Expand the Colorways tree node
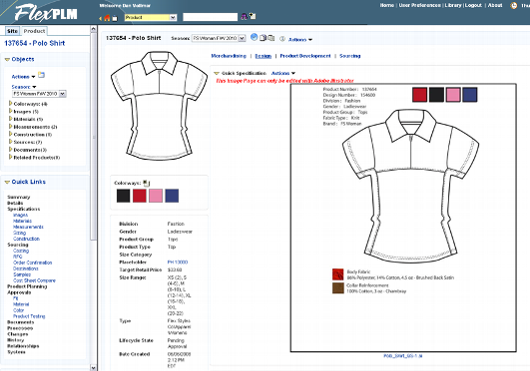The height and width of the screenshot is (371, 530). tap(10, 103)
